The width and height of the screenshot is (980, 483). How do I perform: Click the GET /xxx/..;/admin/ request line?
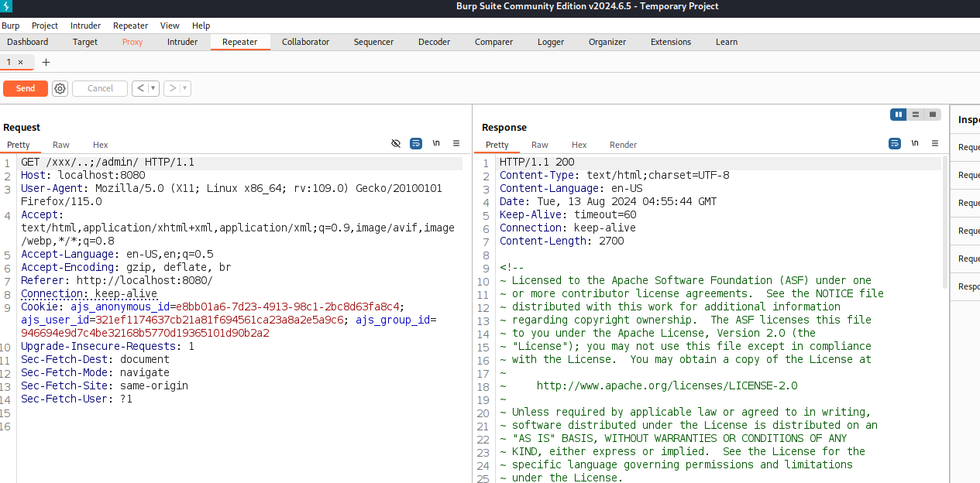point(108,163)
